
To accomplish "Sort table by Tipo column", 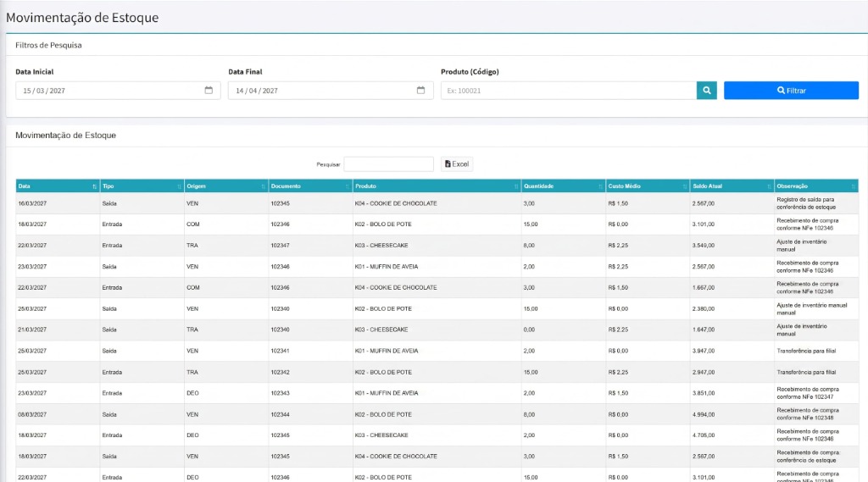I will [x=142, y=186].
